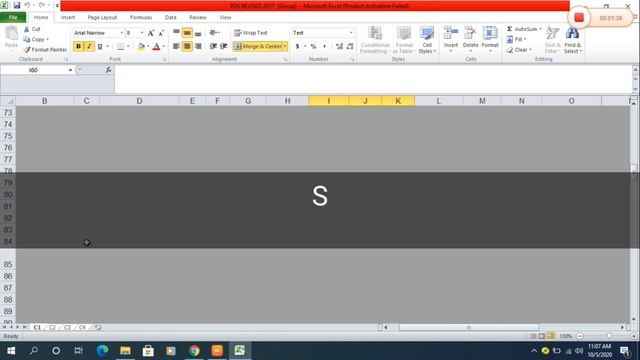Click in the formula bar input
The height and width of the screenshot is (360, 640).
tap(373, 80)
